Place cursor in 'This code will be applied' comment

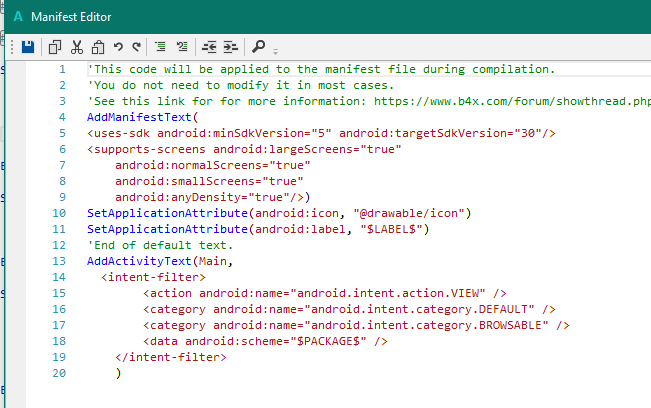click(321, 69)
